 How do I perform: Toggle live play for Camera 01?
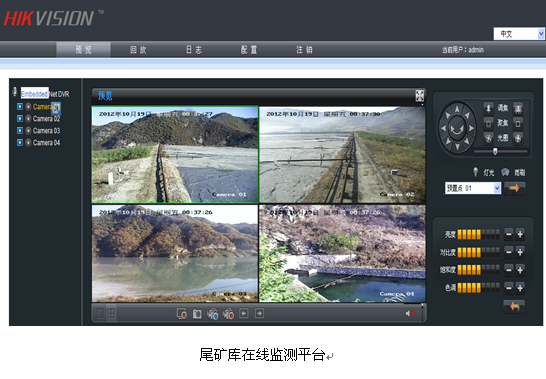(20, 107)
